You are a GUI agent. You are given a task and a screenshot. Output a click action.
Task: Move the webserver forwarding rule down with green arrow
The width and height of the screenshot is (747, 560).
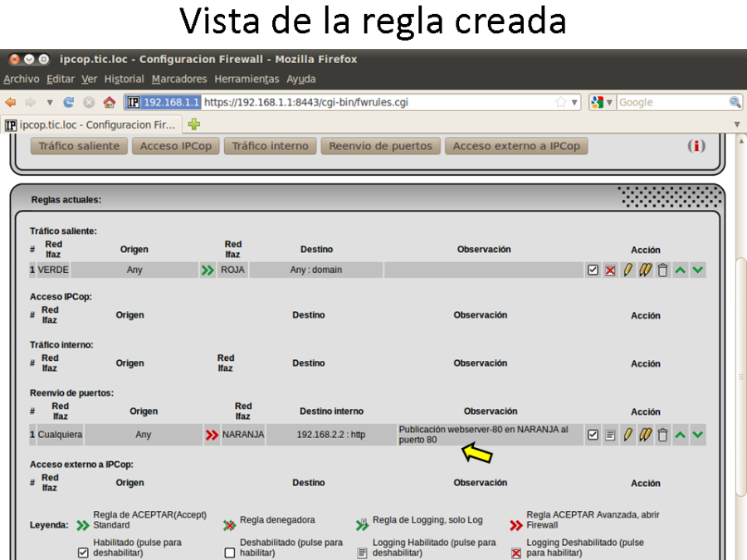click(699, 435)
